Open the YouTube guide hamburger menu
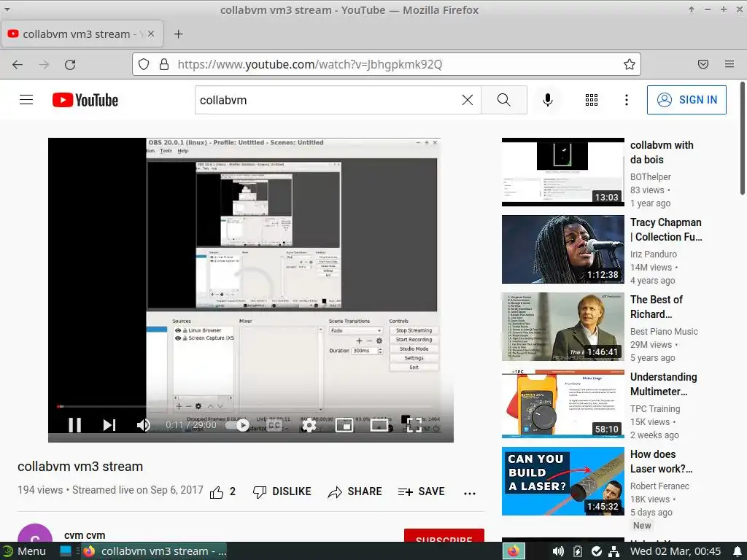This screenshot has height=560, width=747. coord(26,99)
